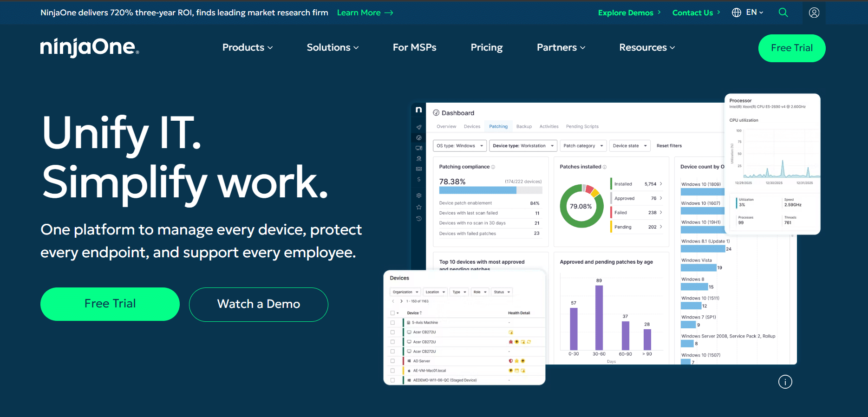Click the Windows icon beside AD Server
868x417 pixels.
click(409, 361)
